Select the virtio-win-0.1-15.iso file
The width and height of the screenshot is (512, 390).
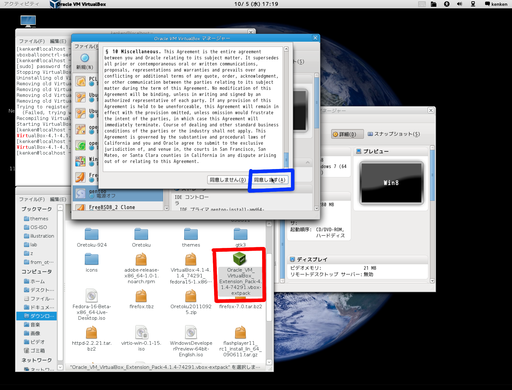(141, 339)
